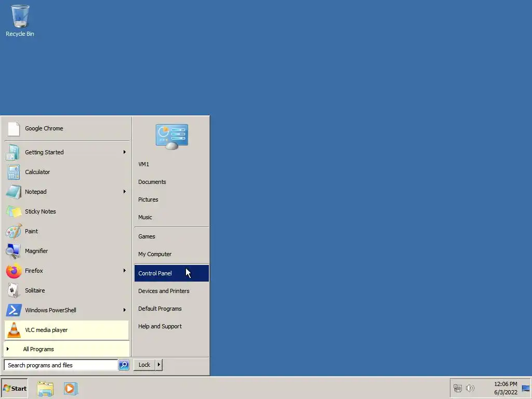Click the date 6/3/2022 in tray
532x399 pixels.
506,393
